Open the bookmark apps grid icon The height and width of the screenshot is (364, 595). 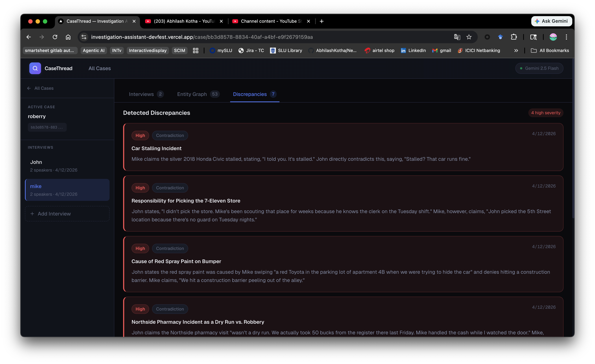point(196,51)
